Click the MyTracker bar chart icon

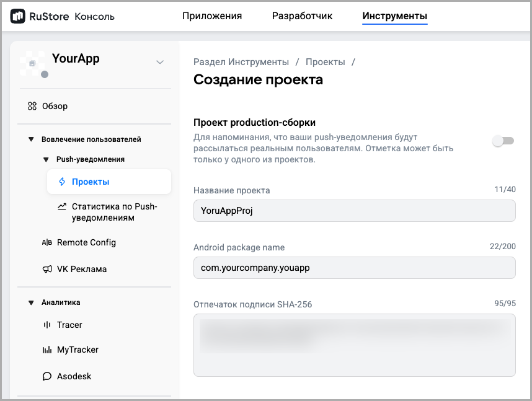point(47,350)
